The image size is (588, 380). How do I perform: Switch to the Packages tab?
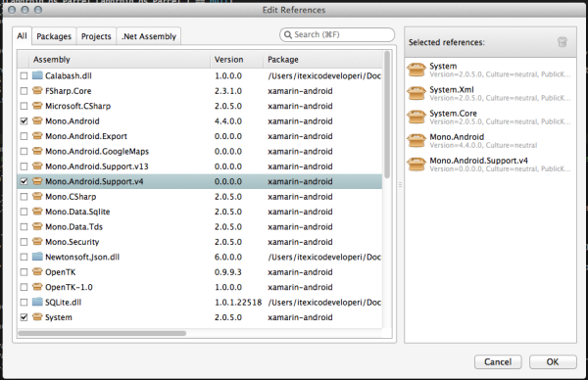pos(54,36)
